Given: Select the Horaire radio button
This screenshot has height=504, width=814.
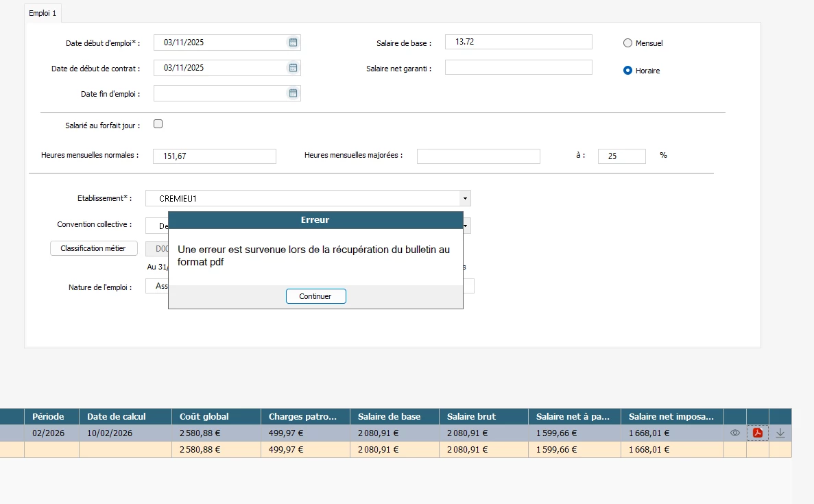Looking at the screenshot, I should [627, 71].
